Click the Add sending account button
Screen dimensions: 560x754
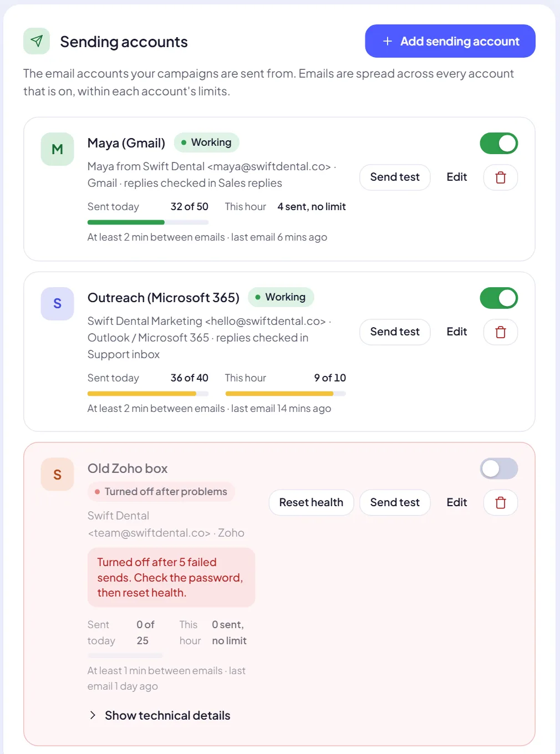(x=450, y=41)
